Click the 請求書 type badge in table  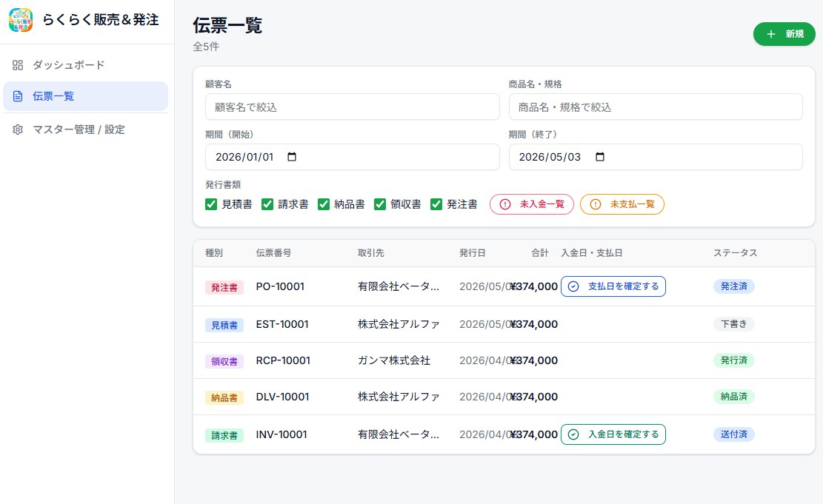coord(224,435)
